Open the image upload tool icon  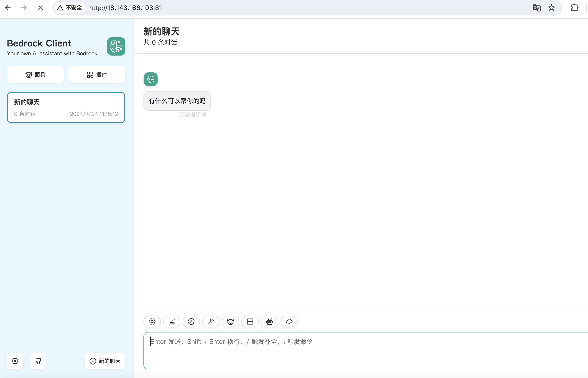pos(171,322)
